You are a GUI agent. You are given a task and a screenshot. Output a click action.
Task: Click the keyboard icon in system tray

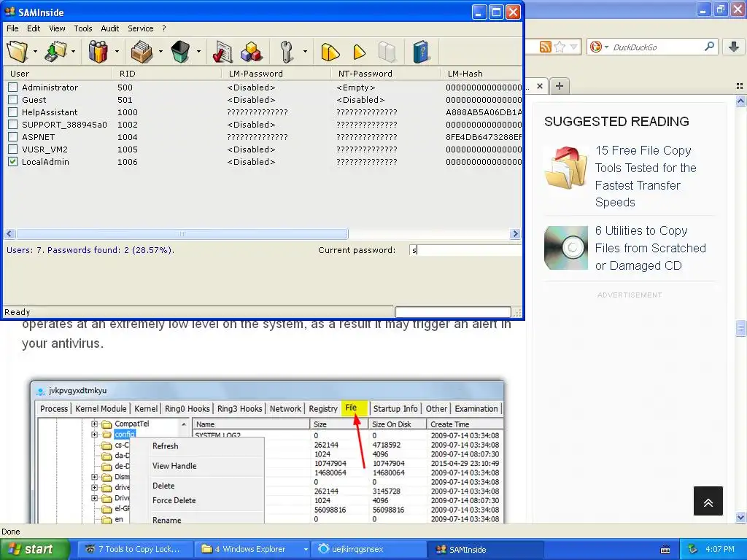pyautogui.click(x=665, y=550)
